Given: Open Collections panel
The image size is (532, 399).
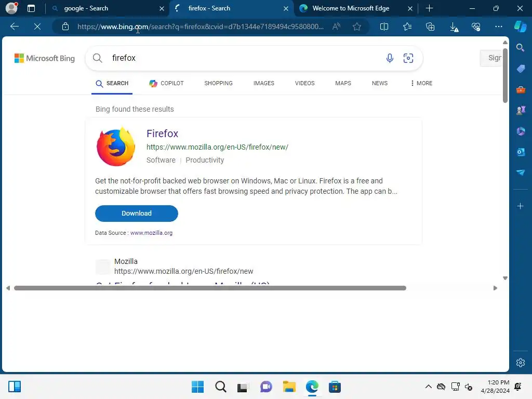Looking at the screenshot, I should (x=430, y=26).
